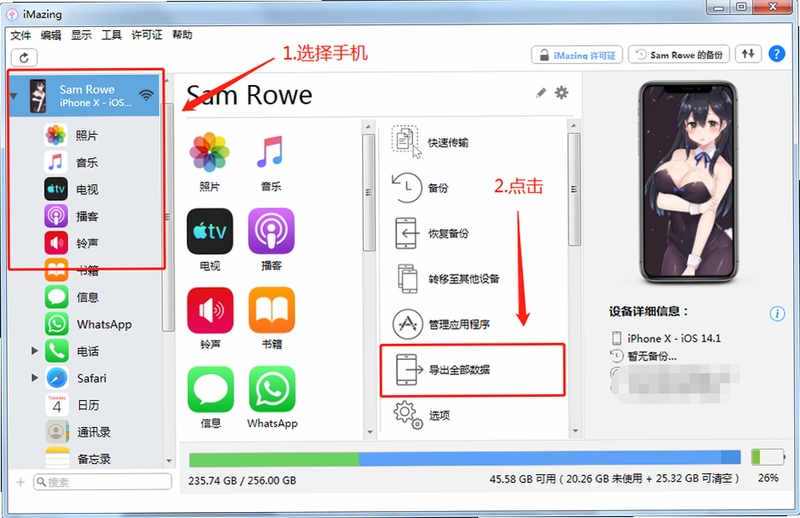Click the battery level indicator

768,457
